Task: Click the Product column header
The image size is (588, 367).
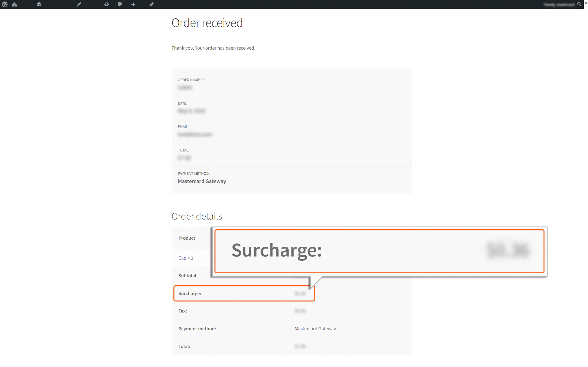Action: click(187, 238)
